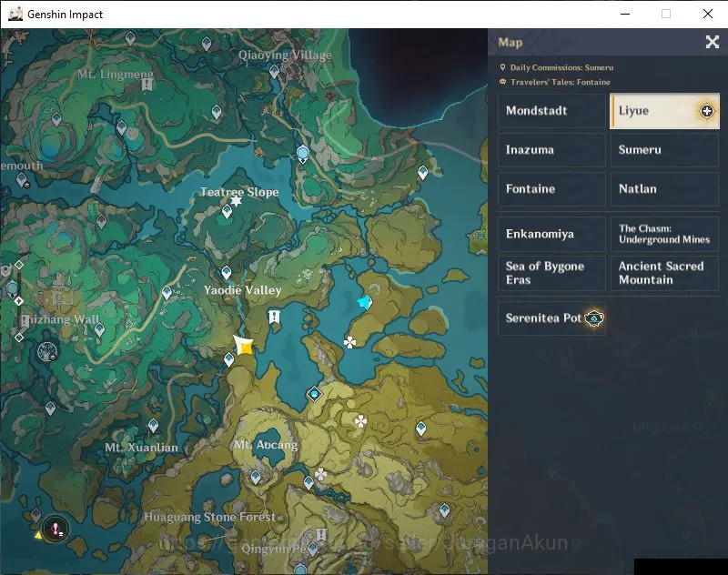The image size is (728, 575).
Task: Click the star pin at Teatree Slope
Action: coord(237,200)
